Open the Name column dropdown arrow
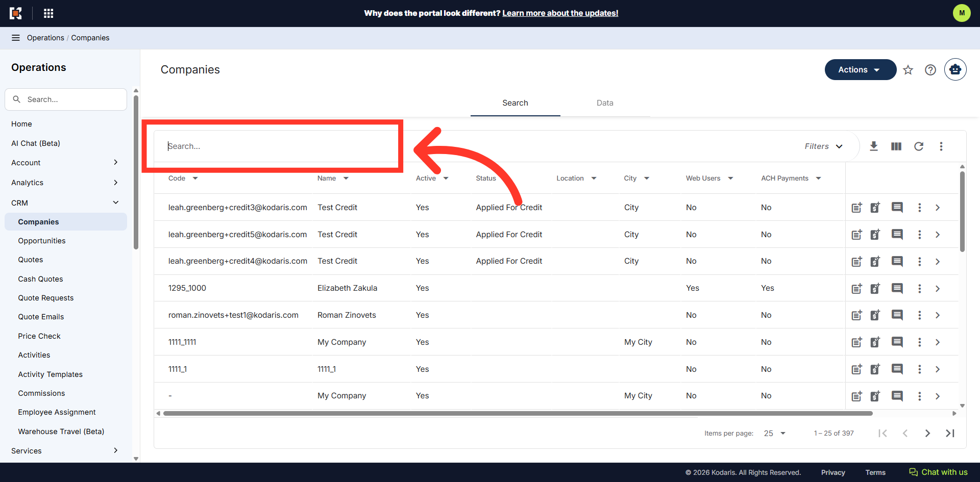The width and height of the screenshot is (980, 482). point(346,179)
